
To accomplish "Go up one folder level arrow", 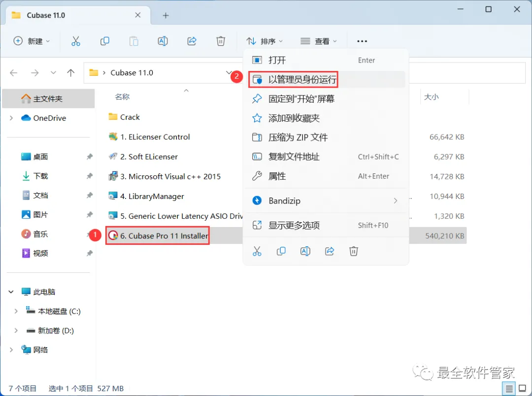I will click(70, 72).
